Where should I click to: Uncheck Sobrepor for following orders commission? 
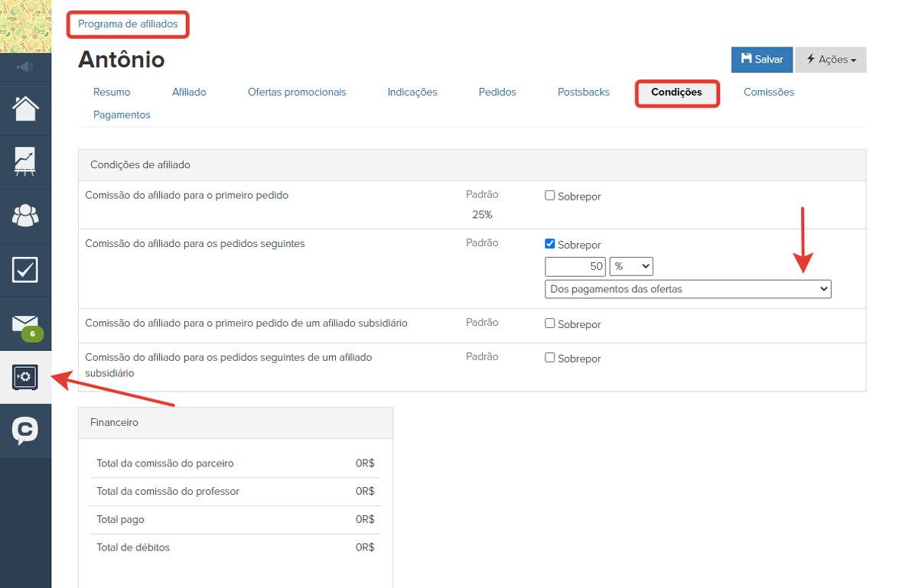(x=549, y=244)
